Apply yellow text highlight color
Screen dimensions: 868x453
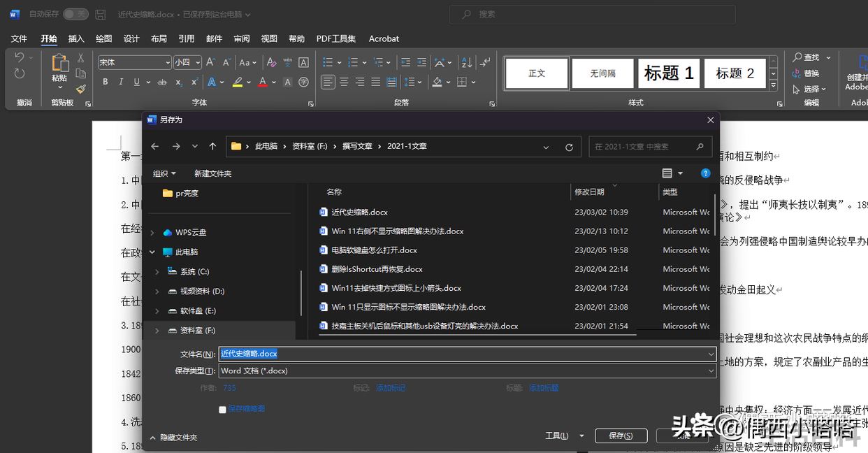[238, 82]
